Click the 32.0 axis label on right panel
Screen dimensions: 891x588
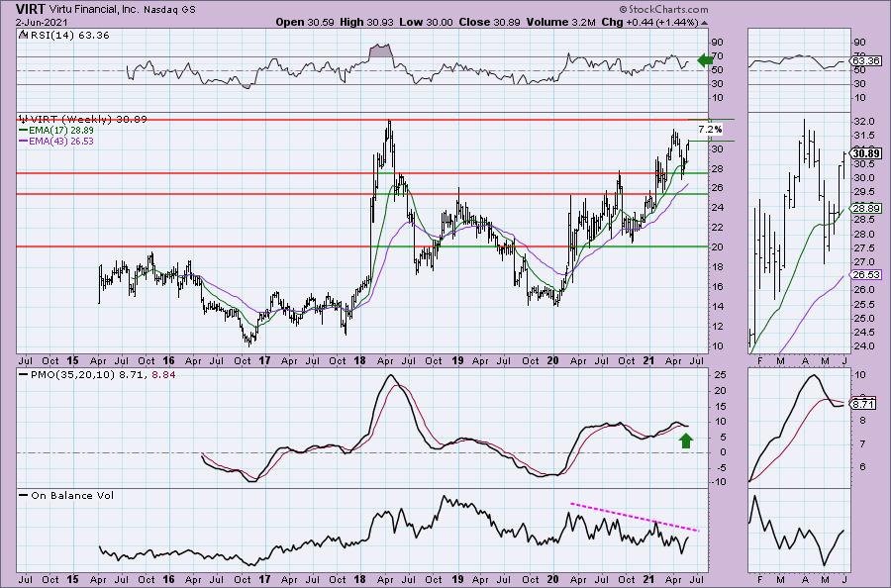coord(863,122)
